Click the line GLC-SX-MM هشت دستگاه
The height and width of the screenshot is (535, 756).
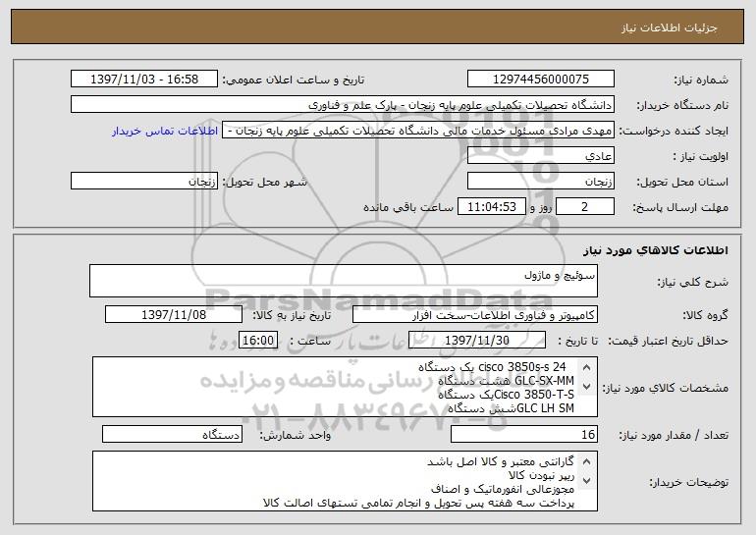507,380
